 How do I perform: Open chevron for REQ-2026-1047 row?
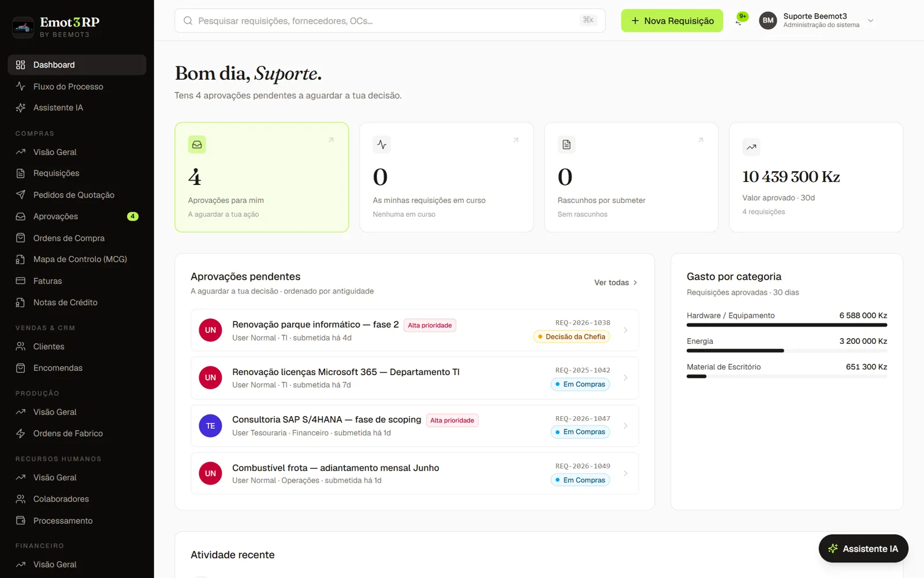click(625, 426)
